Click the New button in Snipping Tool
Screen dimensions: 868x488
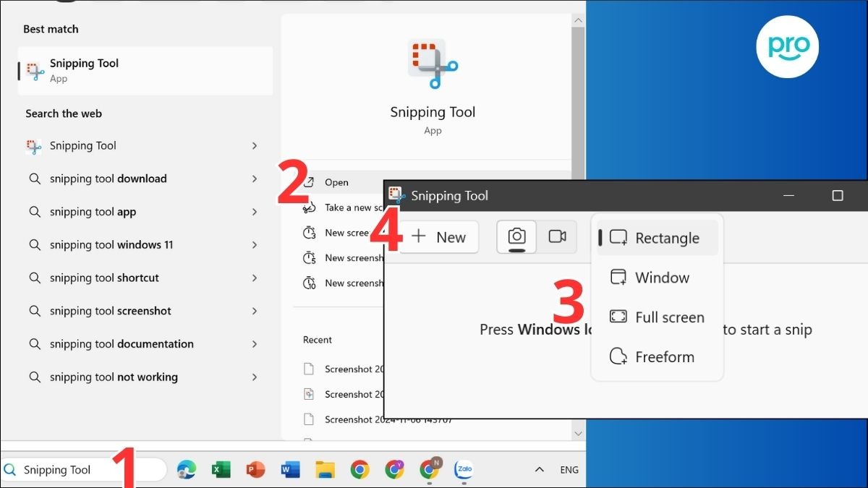point(439,237)
